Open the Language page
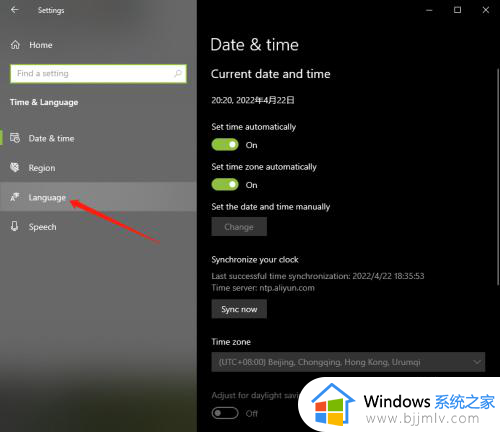 [x=98, y=197]
